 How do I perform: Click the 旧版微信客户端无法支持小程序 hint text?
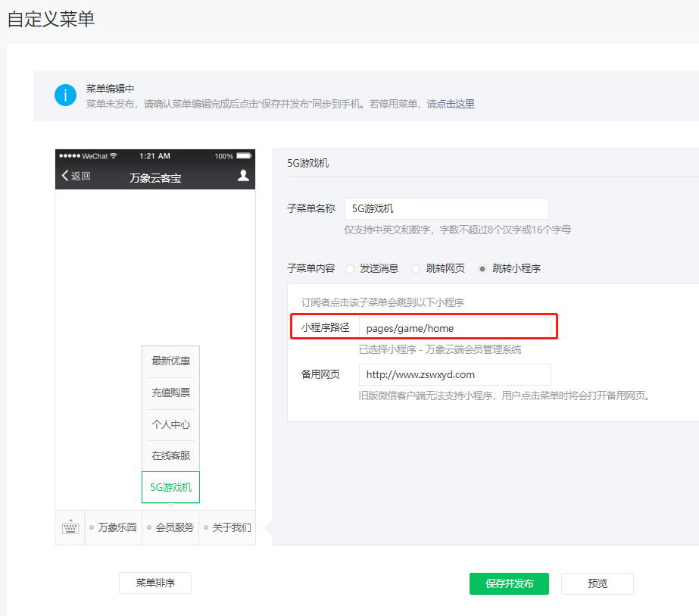[505, 396]
